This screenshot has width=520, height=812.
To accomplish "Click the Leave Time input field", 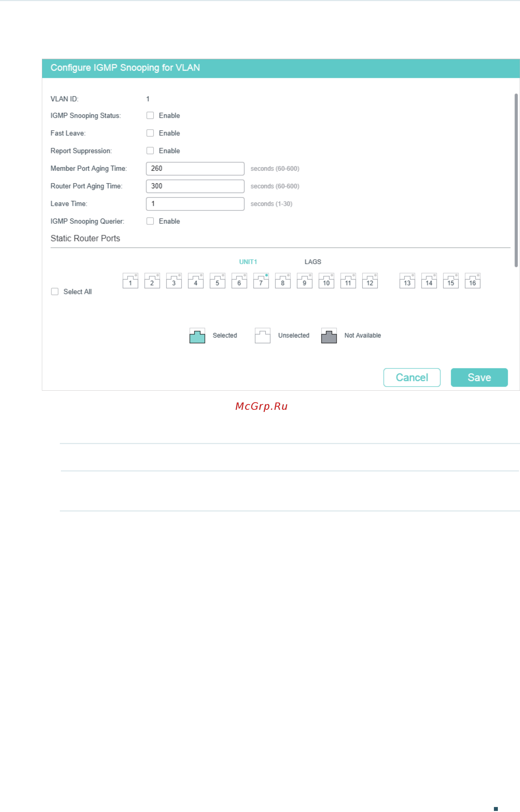I will point(195,204).
